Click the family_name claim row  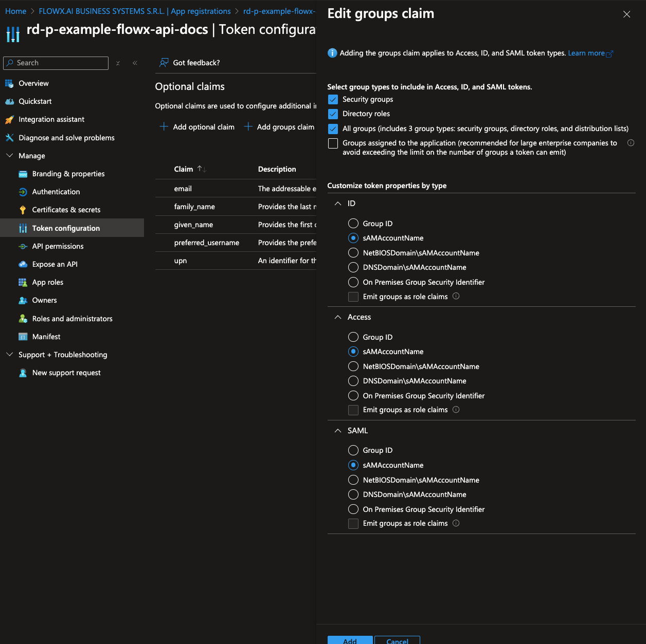tap(236, 207)
